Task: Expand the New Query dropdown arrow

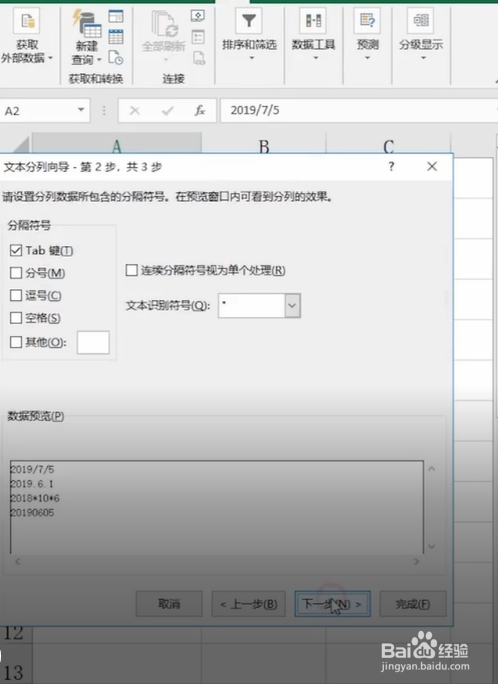Action: [99, 59]
